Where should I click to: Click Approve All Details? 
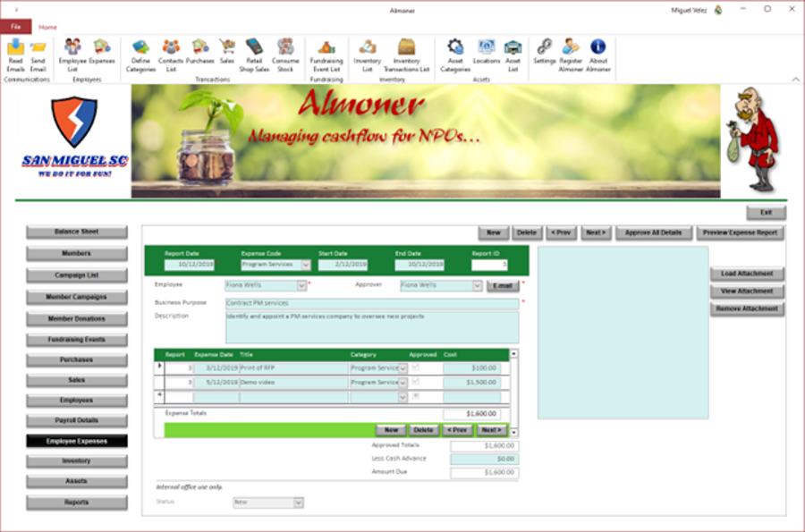[x=654, y=232]
